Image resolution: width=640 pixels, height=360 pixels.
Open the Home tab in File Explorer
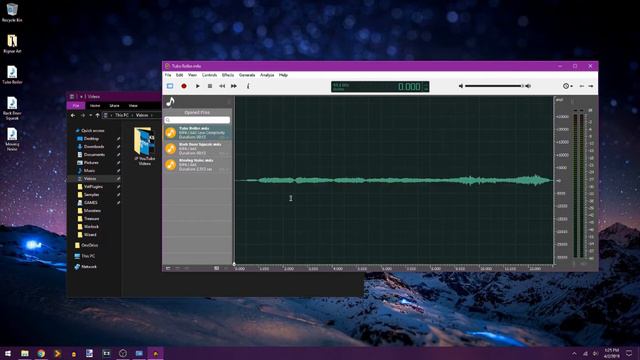pos(95,106)
